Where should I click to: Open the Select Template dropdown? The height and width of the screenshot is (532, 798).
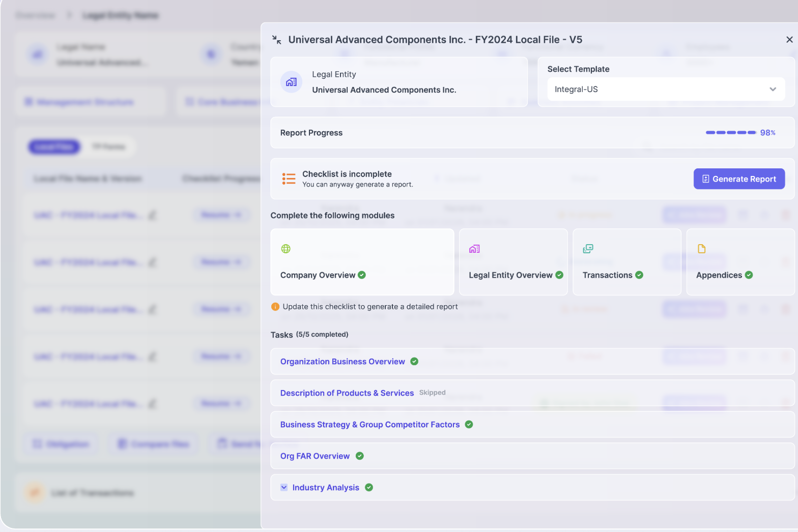(x=666, y=90)
